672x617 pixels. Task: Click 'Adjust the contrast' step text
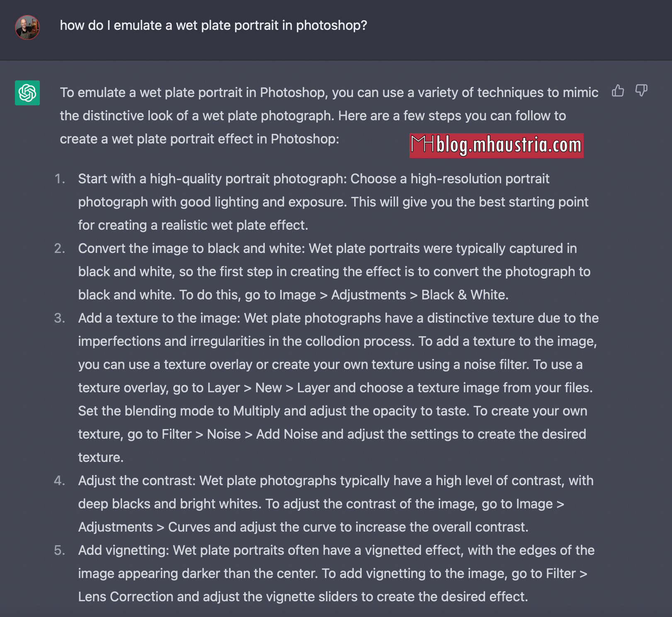click(x=136, y=481)
